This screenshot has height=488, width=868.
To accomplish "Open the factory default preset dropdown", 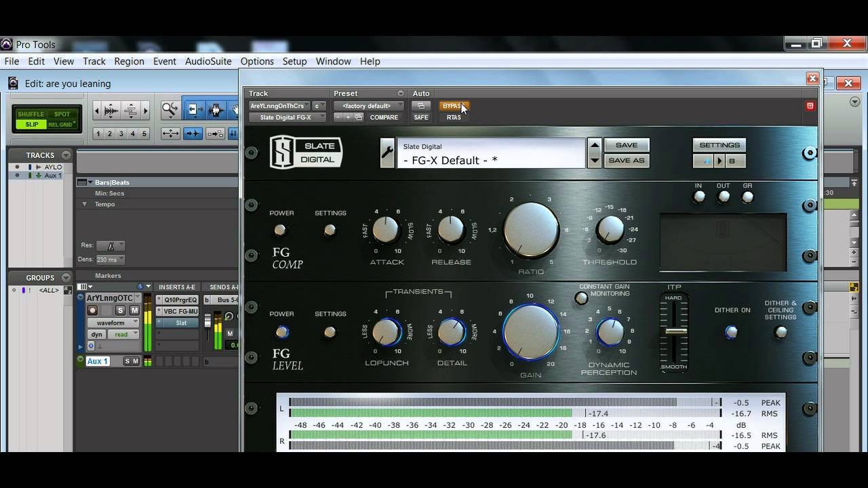I will (368, 106).
